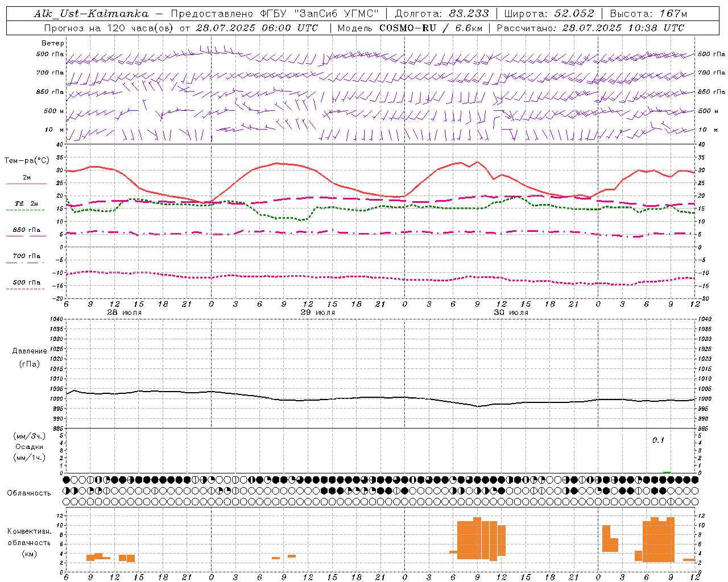
Task: Click the Давление pressure panel label
Action: tap(30, 351)
